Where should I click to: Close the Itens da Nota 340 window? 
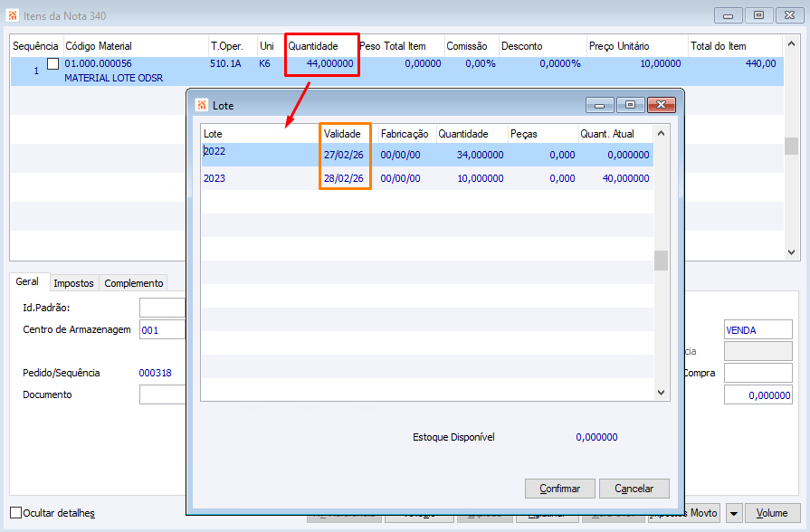789,15
